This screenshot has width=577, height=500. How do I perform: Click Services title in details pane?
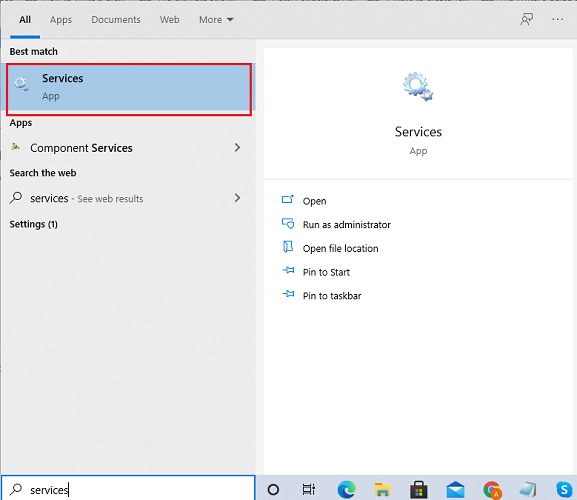(x=418, y=132)
